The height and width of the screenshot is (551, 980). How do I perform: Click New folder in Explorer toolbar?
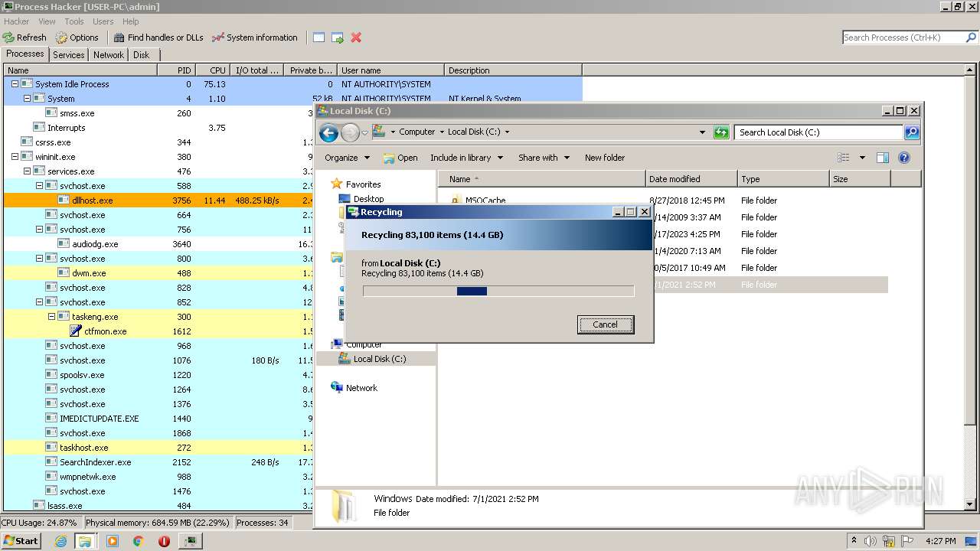pos(605,158)
